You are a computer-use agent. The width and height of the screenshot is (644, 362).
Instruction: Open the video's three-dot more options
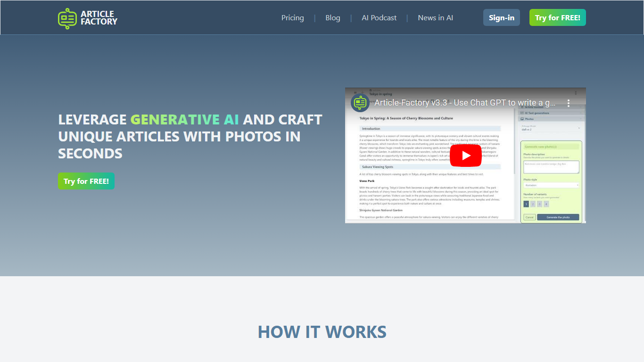click(x=569, y=103)
